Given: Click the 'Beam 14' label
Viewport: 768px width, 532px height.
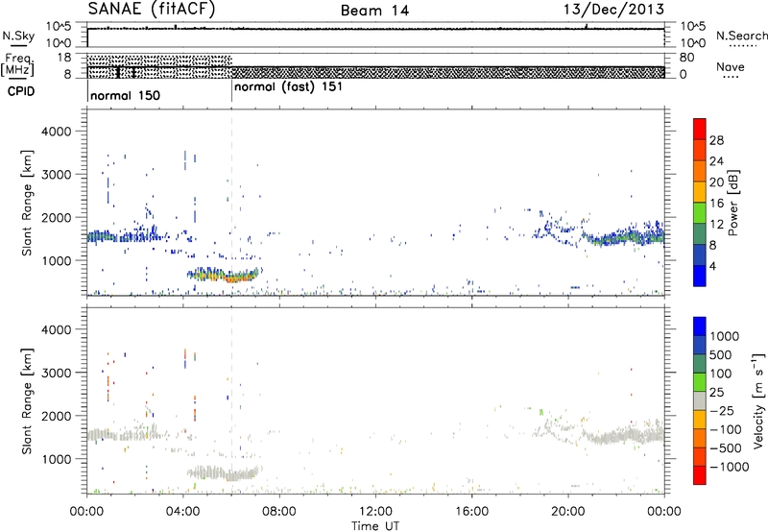Looking at the screenshot, I should (374, 11).
